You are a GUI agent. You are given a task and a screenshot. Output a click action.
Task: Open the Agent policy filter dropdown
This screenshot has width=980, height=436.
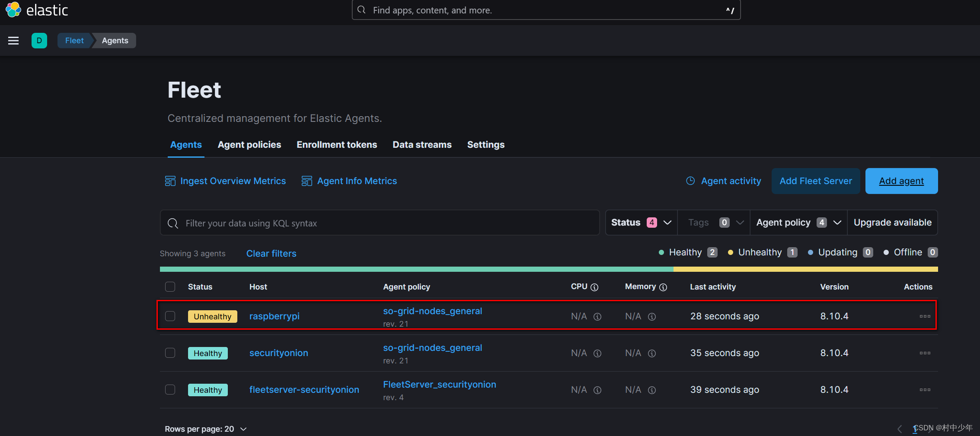coord(798,223)
